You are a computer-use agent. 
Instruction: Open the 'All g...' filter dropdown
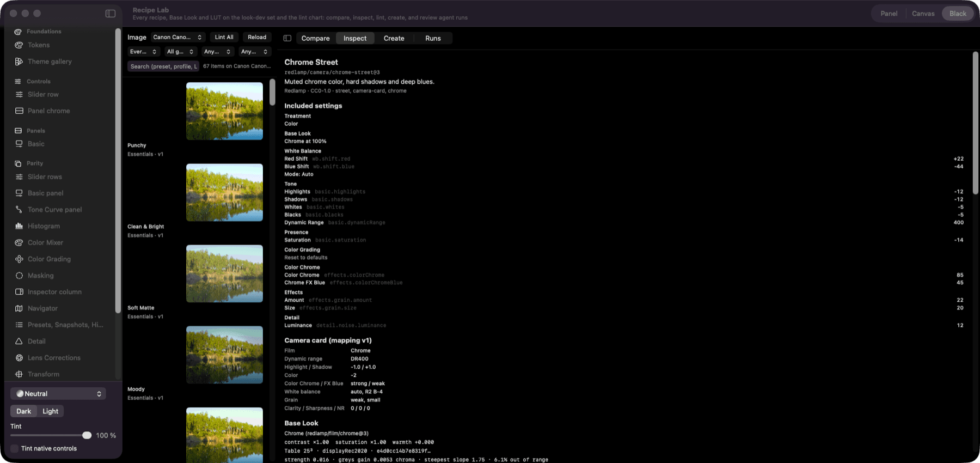click(x=180, y=52)
